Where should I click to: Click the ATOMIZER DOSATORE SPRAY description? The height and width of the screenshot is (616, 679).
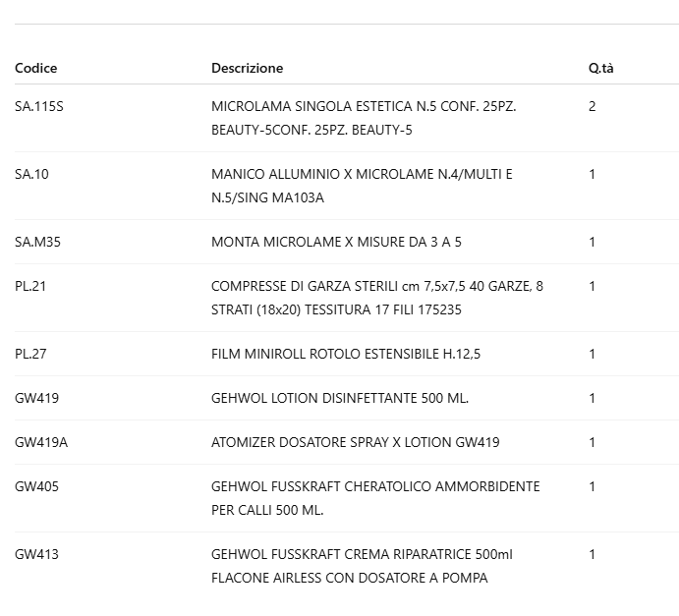[x=355, y=442]
